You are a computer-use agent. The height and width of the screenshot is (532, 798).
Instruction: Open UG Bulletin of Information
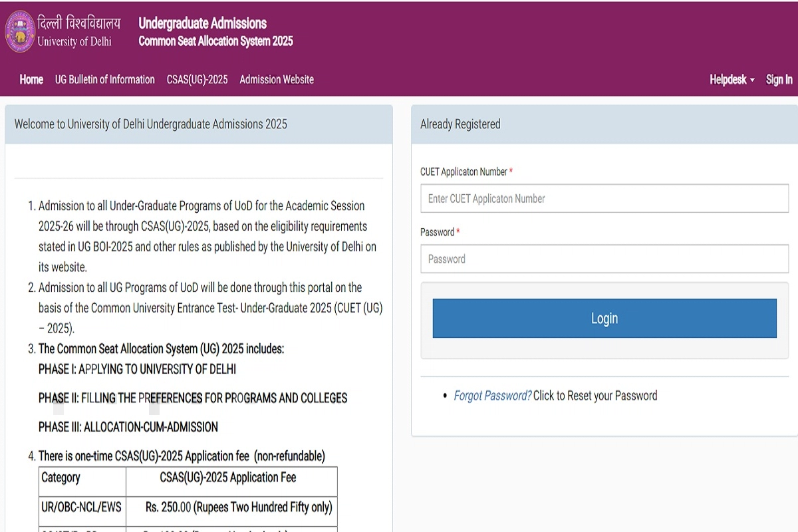105,80
